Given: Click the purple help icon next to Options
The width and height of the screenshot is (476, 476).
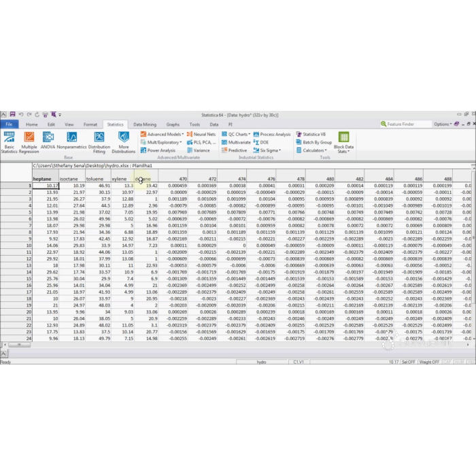Looking at the screenshot, I should point(456,124).
